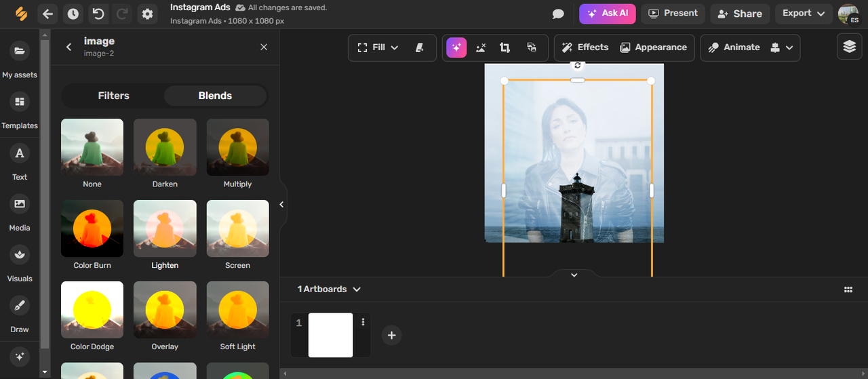Click the lighthouse image on canvas

click(576, 207)
